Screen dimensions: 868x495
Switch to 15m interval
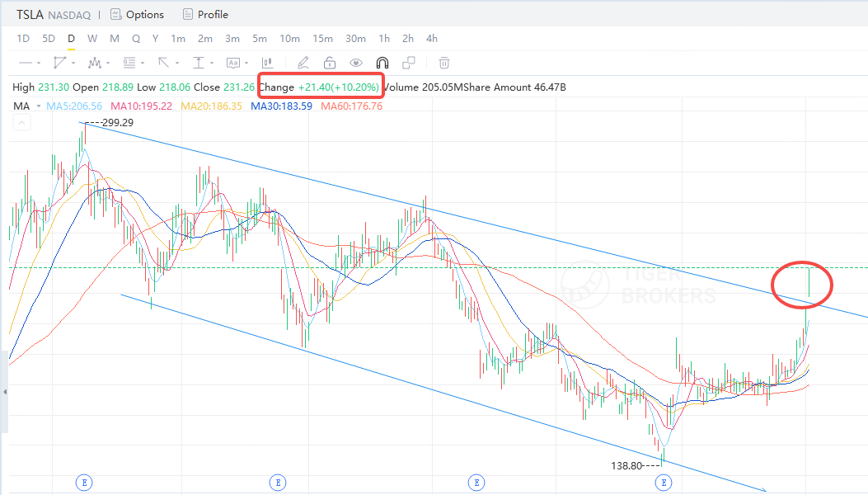point(323,38)
